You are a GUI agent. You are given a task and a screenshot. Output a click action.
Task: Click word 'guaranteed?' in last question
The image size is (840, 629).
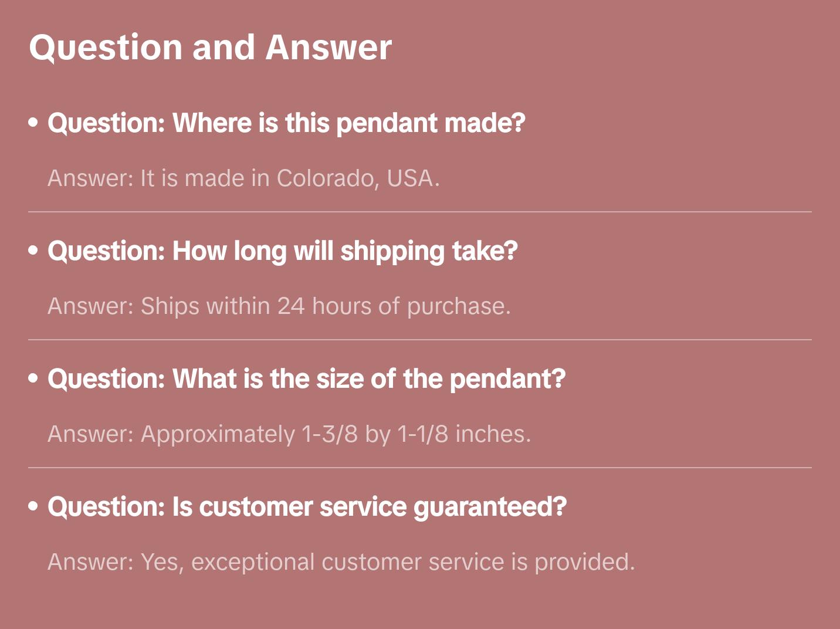(x=490, y=507)
